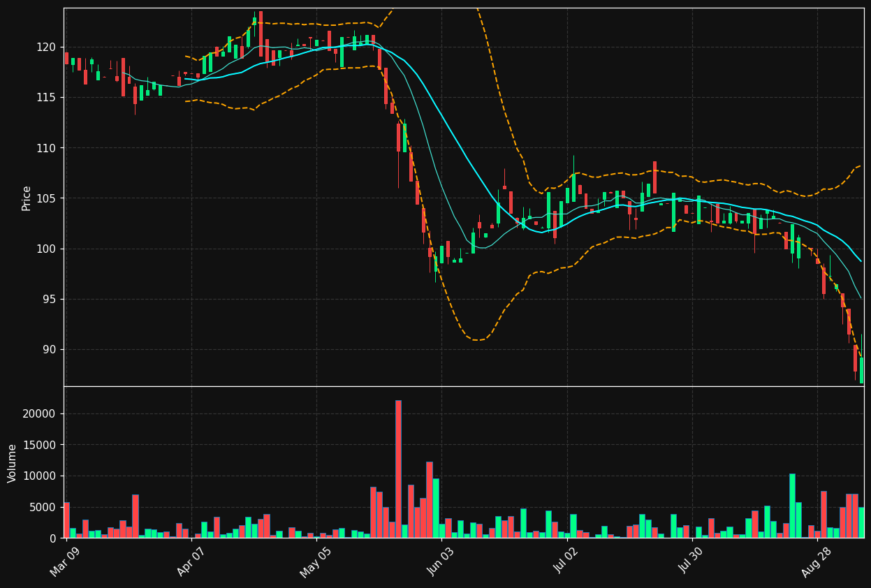
Task: Click the 'Apr 07' date label
Action: (190, 562)
